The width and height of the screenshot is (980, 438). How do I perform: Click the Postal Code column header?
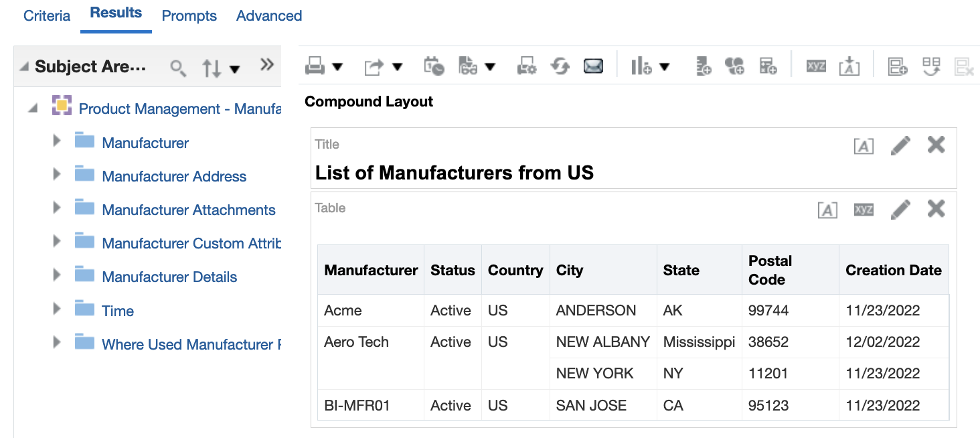(x=770, y=270)
